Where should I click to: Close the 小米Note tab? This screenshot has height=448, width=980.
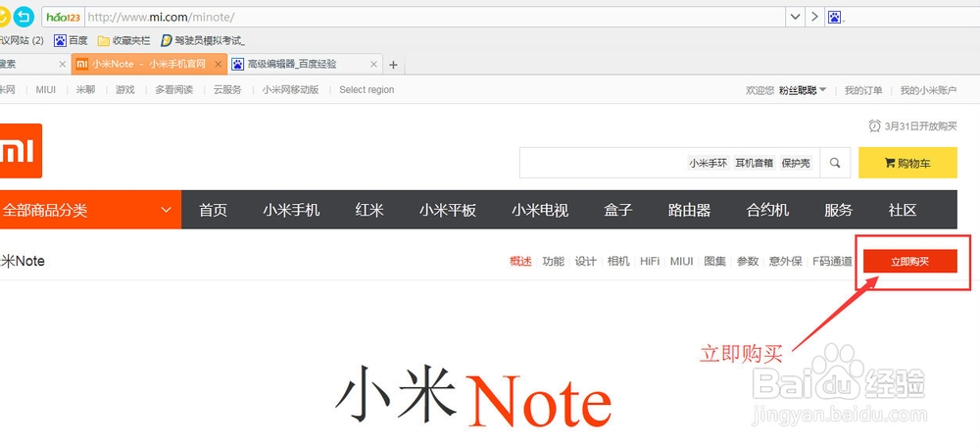219,65
